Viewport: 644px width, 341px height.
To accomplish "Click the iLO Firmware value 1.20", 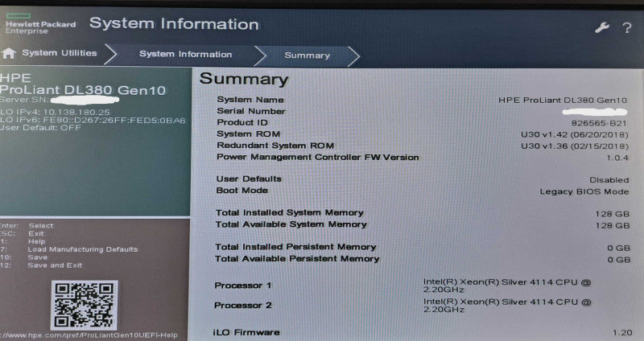I will (622, 333).
